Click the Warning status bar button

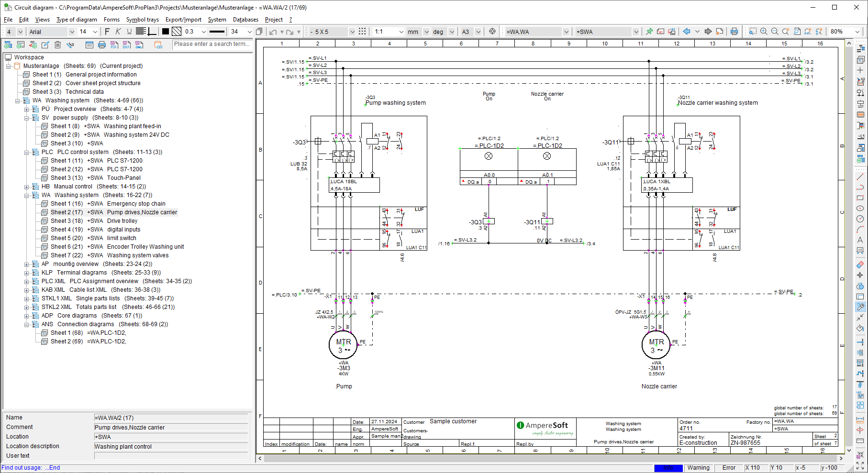click(x=698, y=468)
